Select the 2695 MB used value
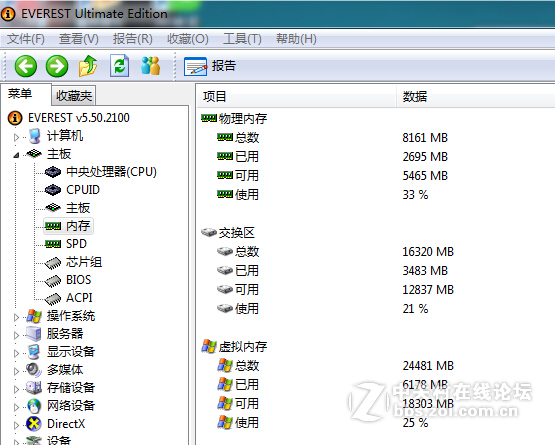Image resolution: width=555 pixels, height=445 pixels. (425, 156)
